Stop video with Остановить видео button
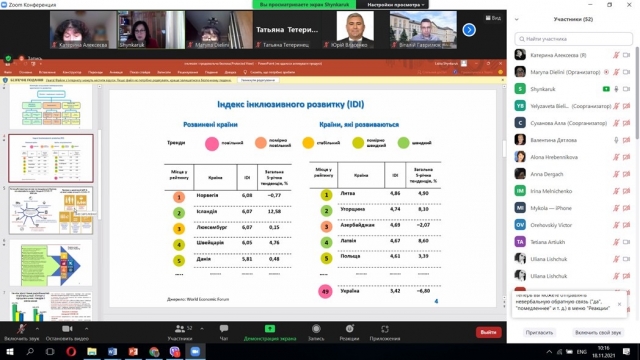Image resolution: width=640 pixels, height=360 pixels. coord(67,332)
